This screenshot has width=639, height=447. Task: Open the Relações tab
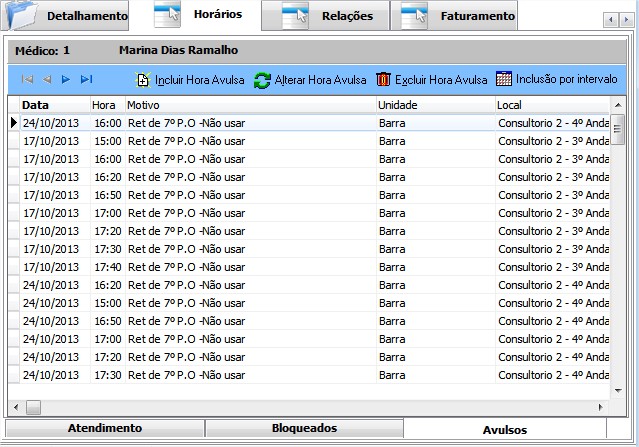point(331,17)
